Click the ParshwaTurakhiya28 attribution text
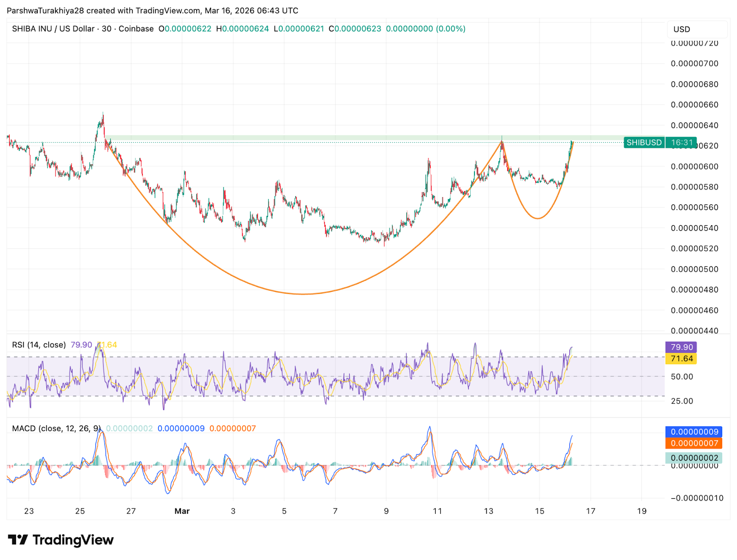Screen dimensions: 737x560 coord(45,10)
